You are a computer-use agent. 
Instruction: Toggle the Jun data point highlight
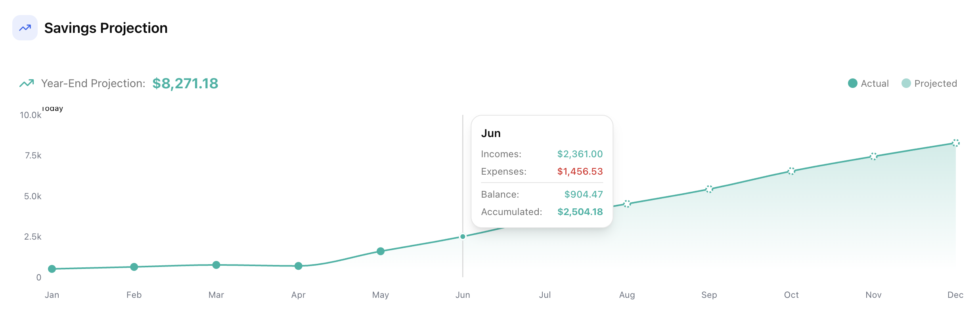click(x=463, y=236)
